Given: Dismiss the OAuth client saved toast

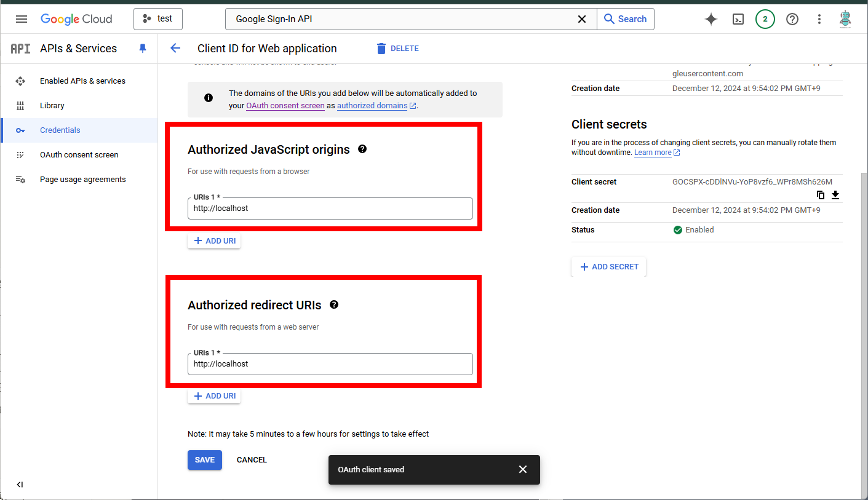Looking at the screenshot, I should [523, 469].
